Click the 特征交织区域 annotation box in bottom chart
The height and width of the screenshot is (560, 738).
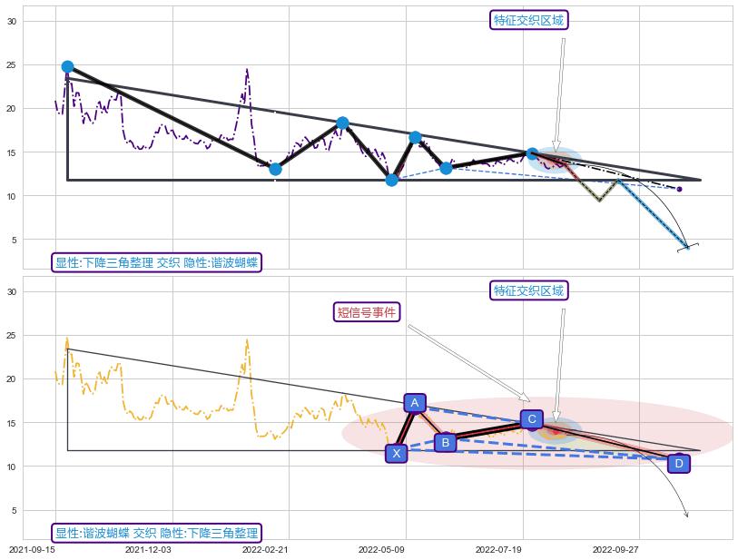pyautogui.click(x=529, y=290)
